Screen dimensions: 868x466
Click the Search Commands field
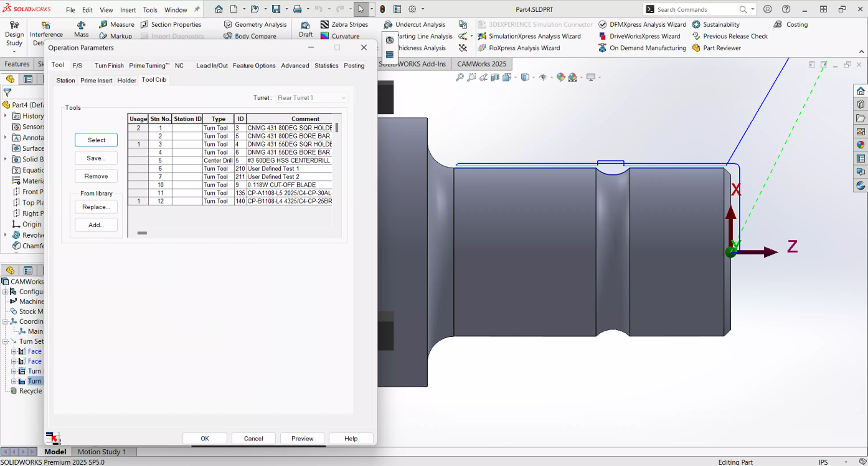tap(694, 9)
